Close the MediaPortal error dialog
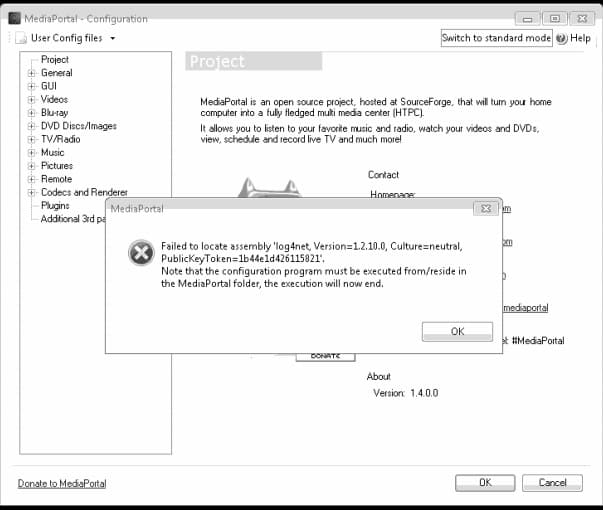This screenshot has width=603, height=510. pos(486,208)
